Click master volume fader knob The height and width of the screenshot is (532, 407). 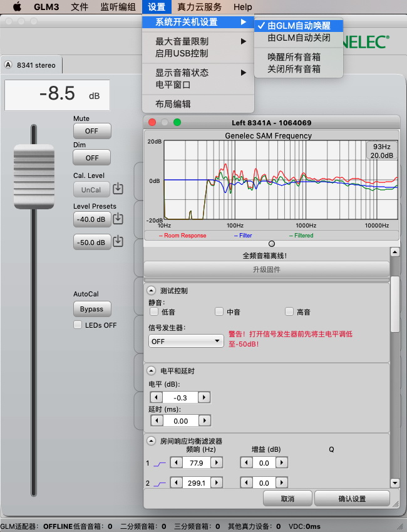(x=34, y=177)
